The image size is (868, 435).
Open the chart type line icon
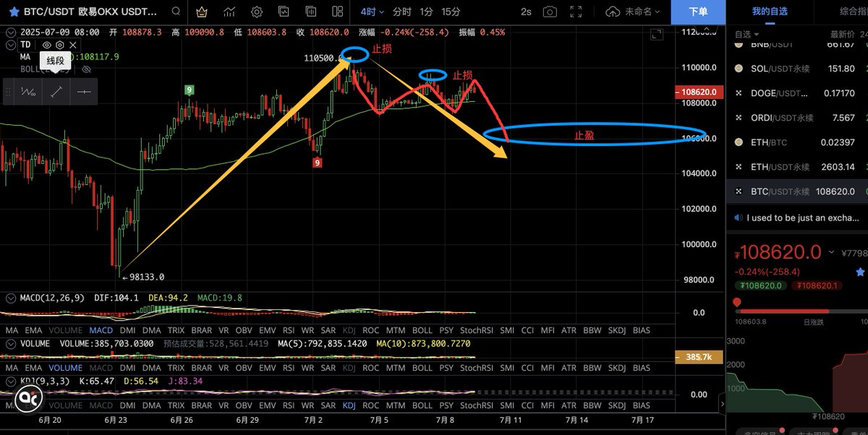click(230, 12)
